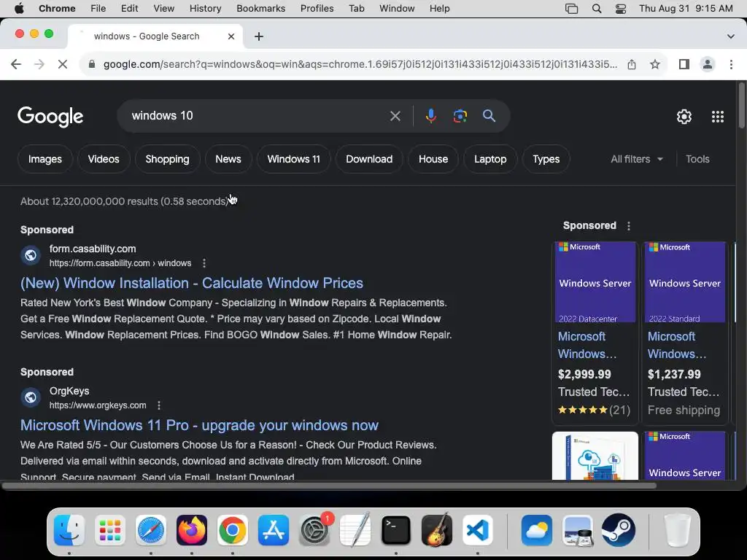Clear the search box text
Screen dimensions: 747x560
click(x=395, y=116)
